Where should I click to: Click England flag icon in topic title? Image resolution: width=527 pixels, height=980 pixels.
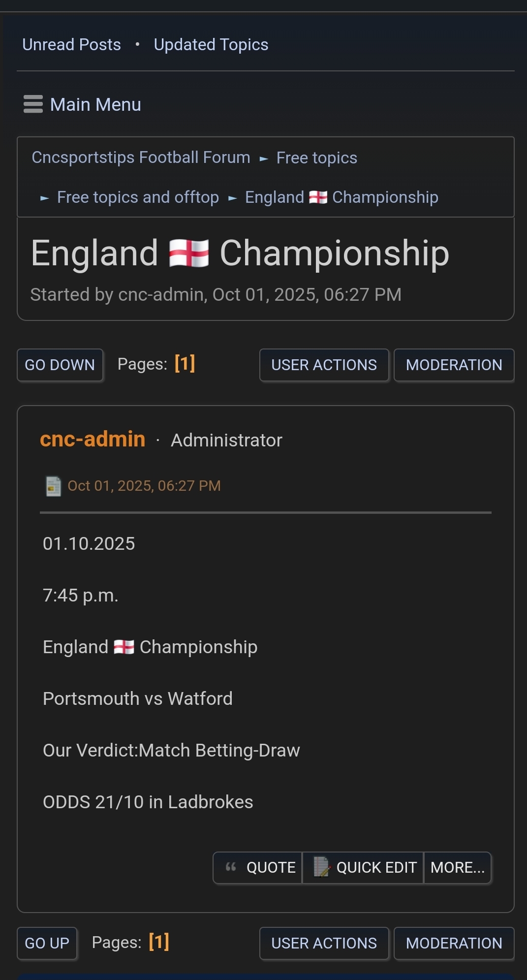click(189, 253)
